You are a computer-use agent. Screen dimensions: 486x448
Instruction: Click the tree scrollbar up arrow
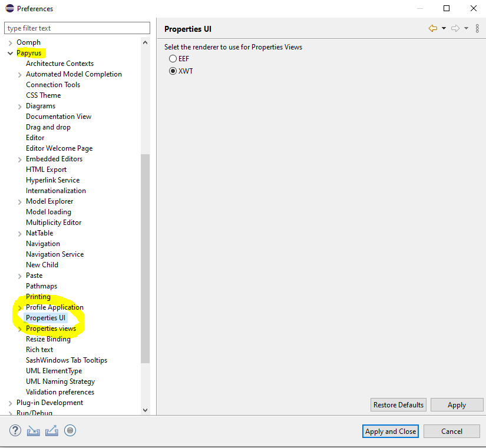(x=145, y=42)
